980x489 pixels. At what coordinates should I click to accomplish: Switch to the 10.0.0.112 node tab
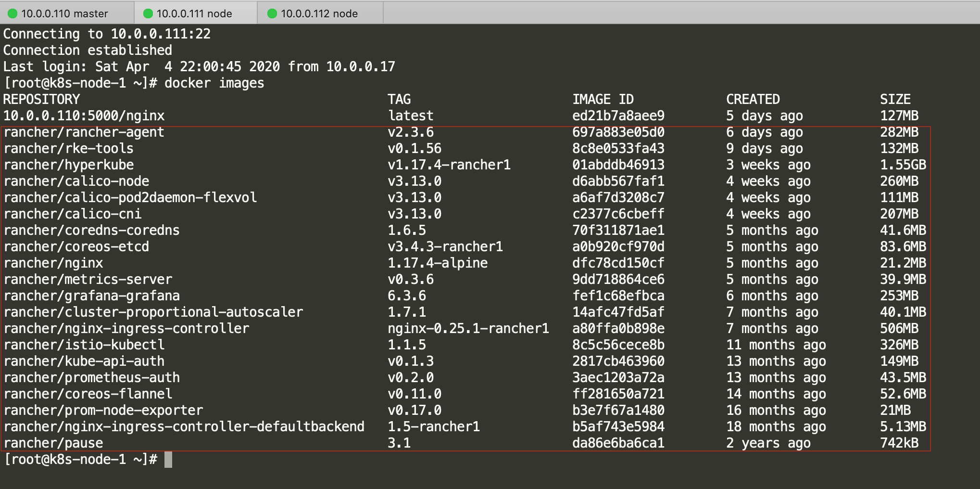click(320, 13)
